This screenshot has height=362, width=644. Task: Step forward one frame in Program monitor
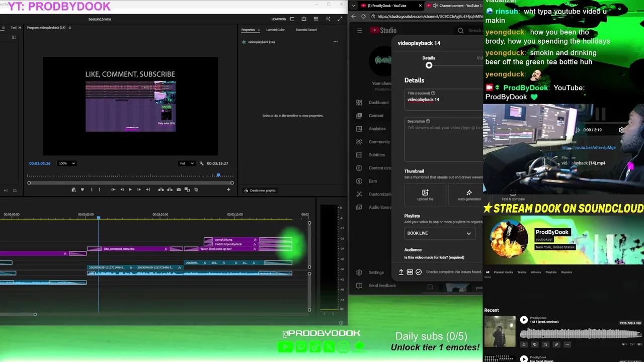pos(139,190)
